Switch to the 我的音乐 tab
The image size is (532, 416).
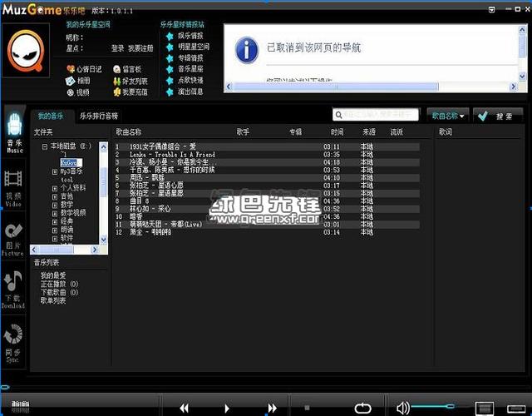[x=52, y=116]
